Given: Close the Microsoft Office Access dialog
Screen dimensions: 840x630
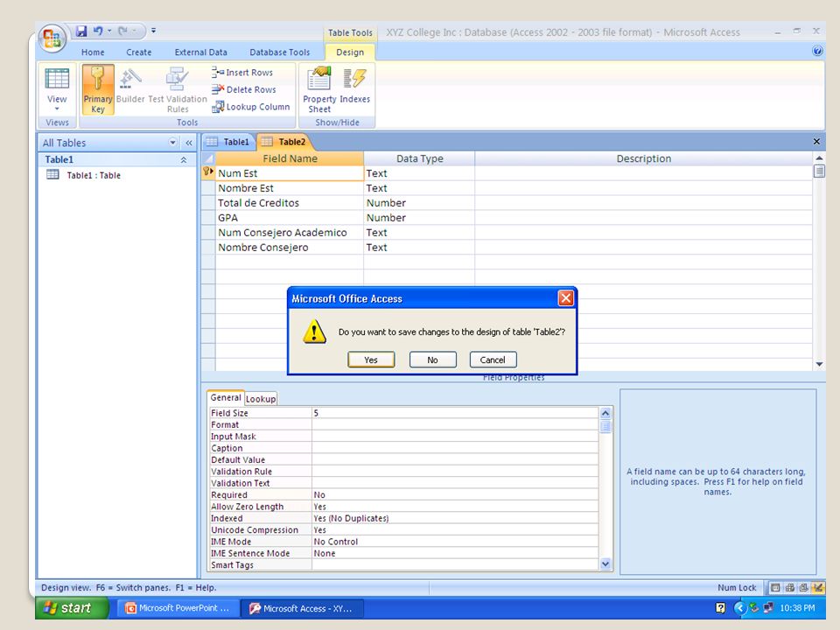Looking at the screenshot, I should click(566, 298).
